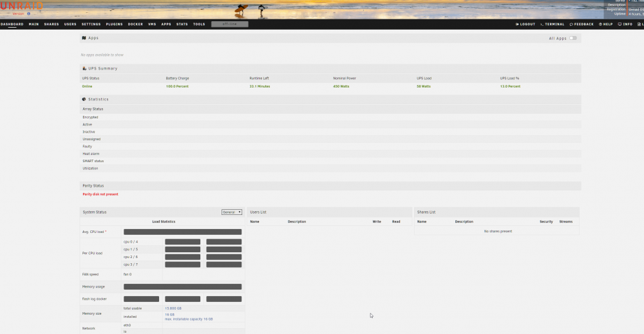The height and width of the screenshot is (334, 644).
Task: Click the Feedback speech bubble icon
Action: [571, 24]
